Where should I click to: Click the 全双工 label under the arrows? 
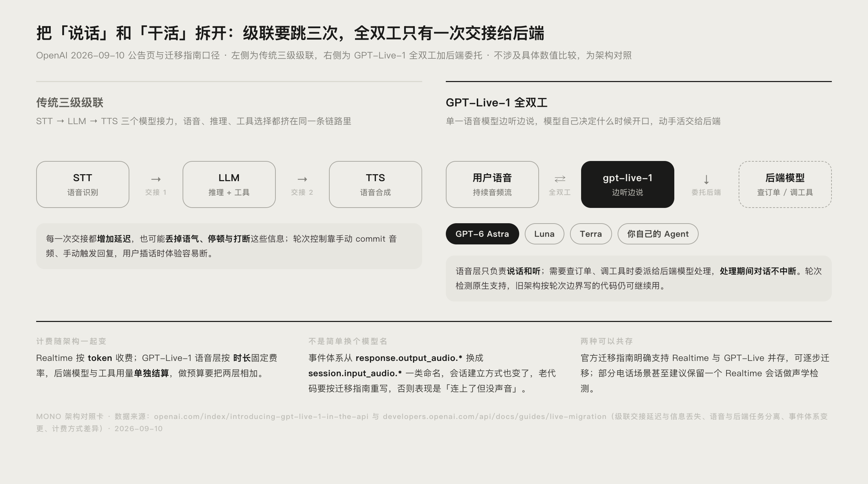pos(560,192)
